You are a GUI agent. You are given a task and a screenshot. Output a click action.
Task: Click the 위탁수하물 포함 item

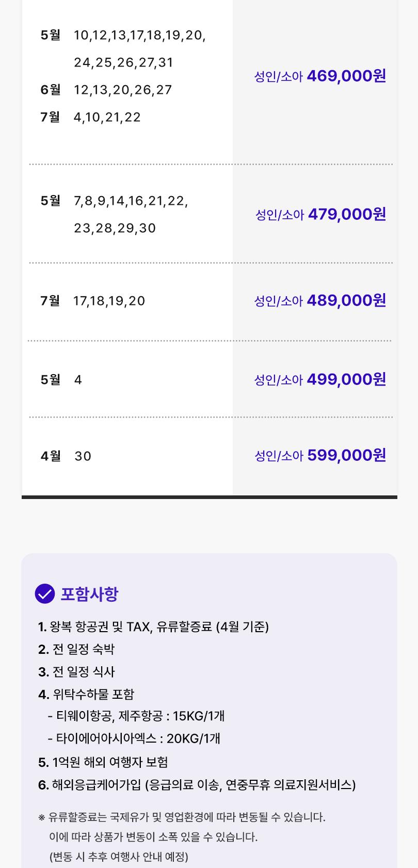point(86,694)
